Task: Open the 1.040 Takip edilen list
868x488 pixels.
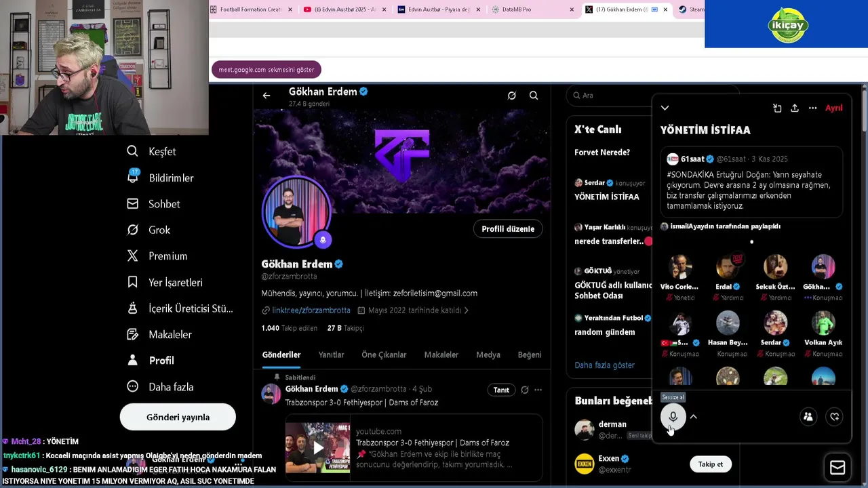Action: click(x=290, y=328)
